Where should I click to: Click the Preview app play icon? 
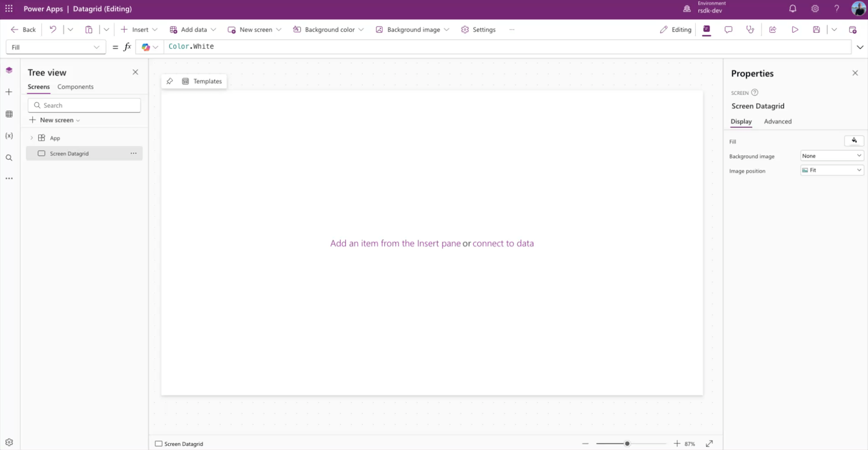tap(795, 30)
